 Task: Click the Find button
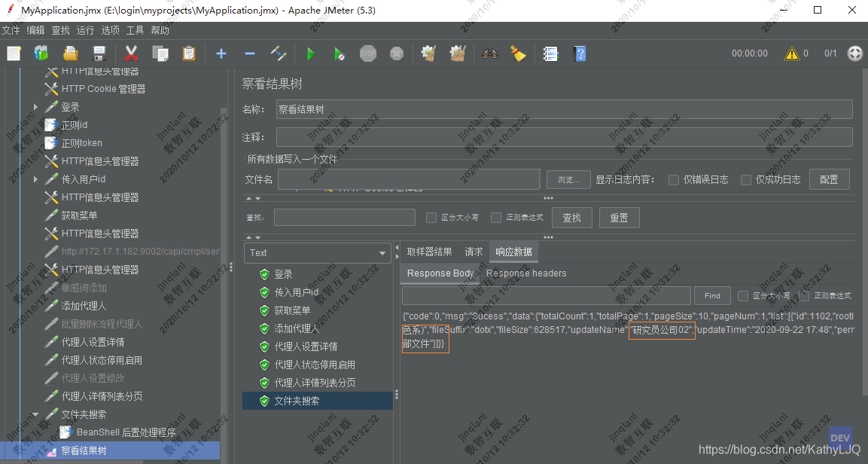click(712, 296)
